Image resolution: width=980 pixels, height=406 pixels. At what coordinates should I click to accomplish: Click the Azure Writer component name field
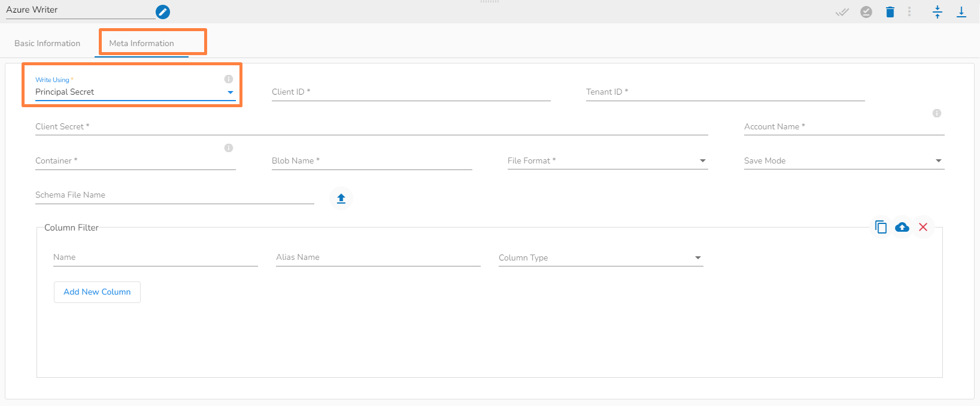pyautogui.click(x=81, y=10)
